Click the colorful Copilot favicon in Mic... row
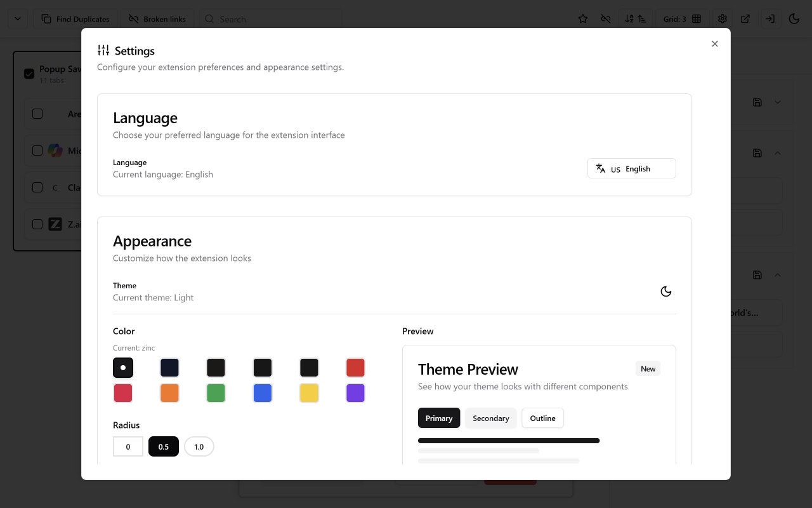The image size is (812, 508). click(x=55, y=150)
